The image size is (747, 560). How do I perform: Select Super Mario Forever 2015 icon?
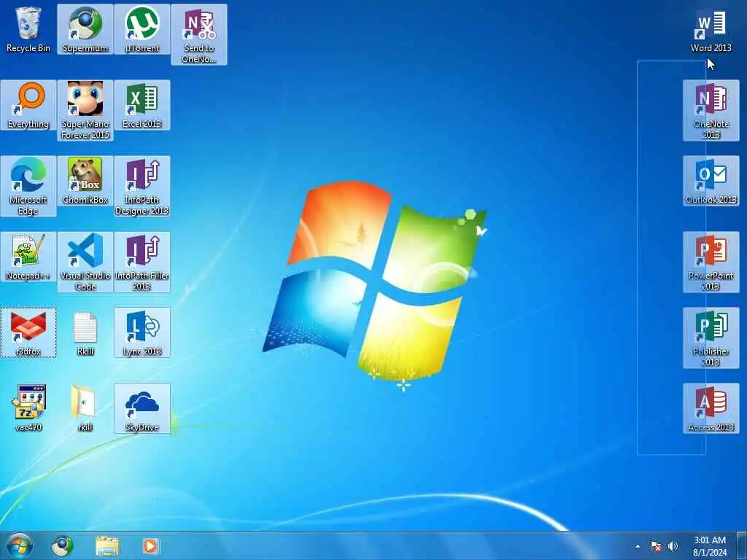coord(85,111)
